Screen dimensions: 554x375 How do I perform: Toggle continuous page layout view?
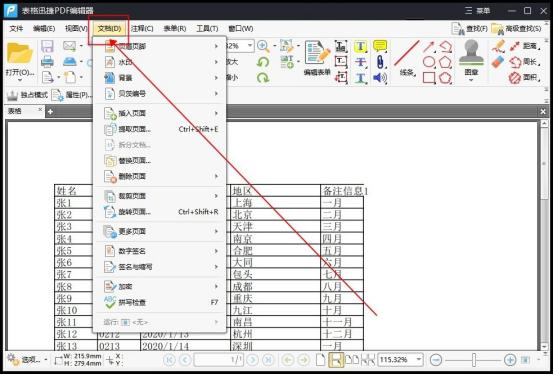[x=336, y=360]
